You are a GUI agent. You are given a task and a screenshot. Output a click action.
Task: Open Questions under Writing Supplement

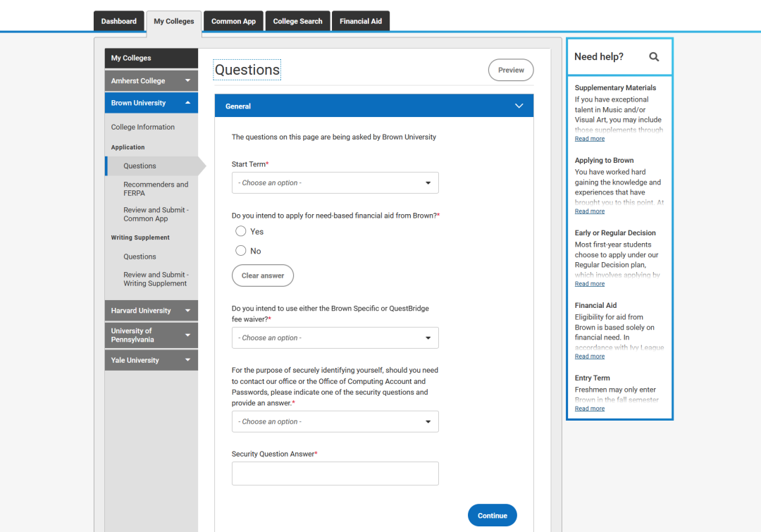(140, 256)
